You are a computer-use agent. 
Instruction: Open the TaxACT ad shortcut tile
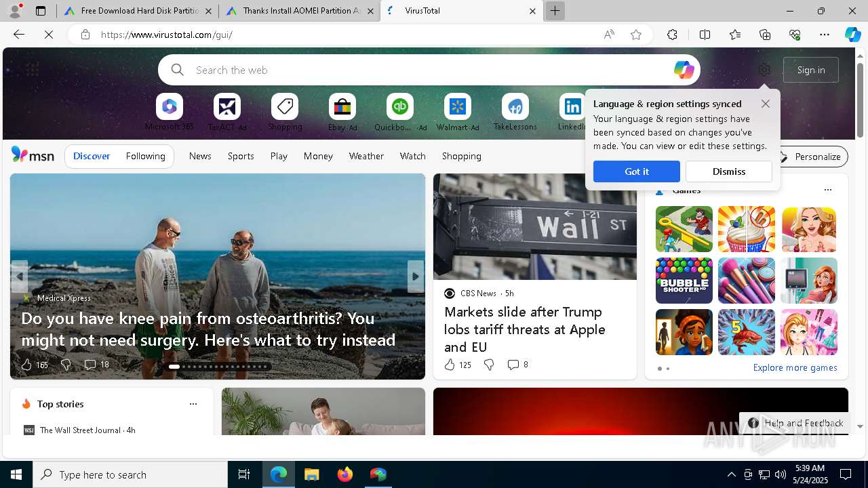coord(227,113)
